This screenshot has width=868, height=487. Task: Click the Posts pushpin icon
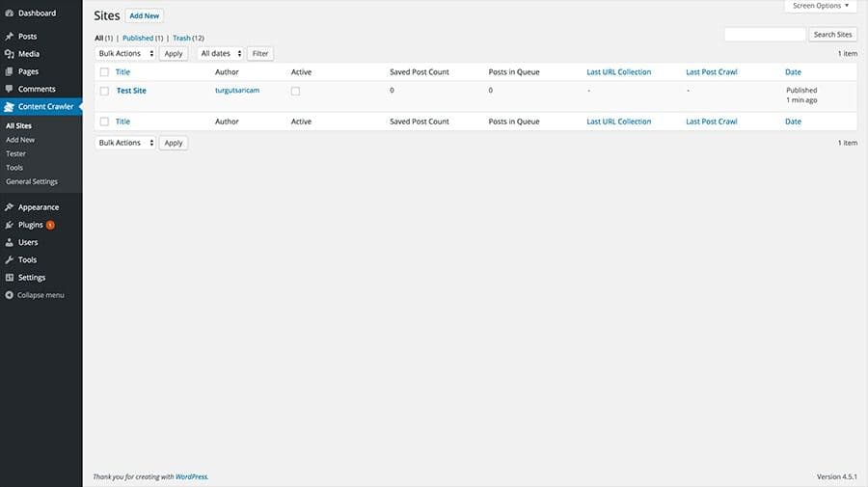[10, 36]
